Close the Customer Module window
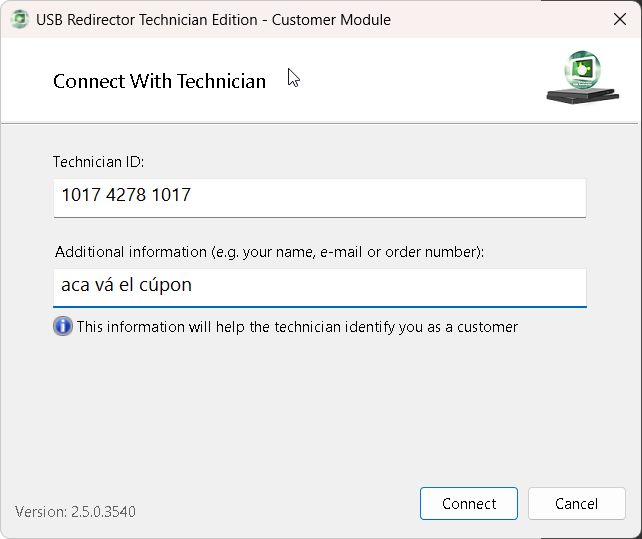 pyautogui.click(x=619, y=19)
